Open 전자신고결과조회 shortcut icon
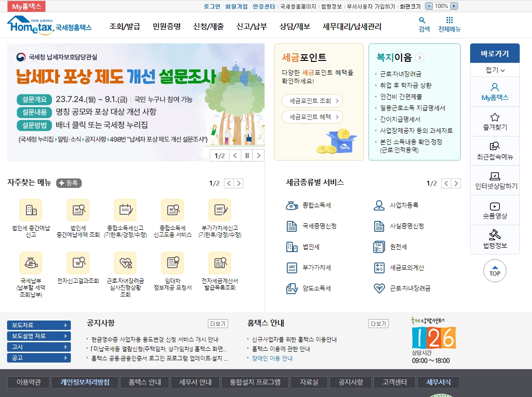Viewport: 532px width, 397px height. coord(78,263)
